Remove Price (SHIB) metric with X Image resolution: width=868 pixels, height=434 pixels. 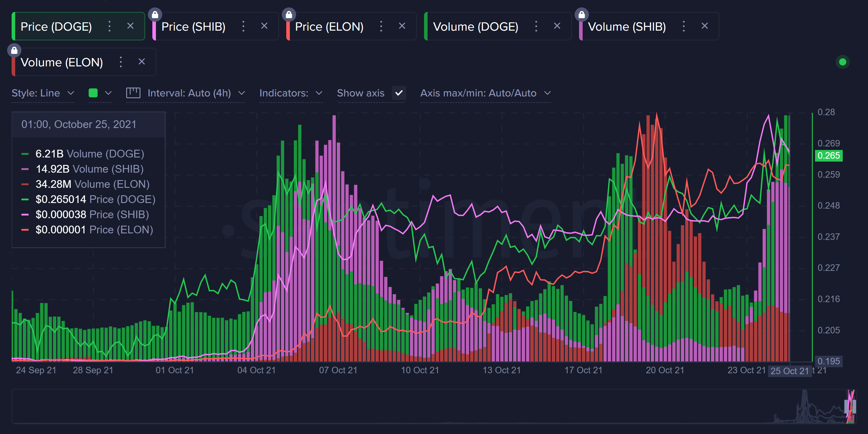264,26
